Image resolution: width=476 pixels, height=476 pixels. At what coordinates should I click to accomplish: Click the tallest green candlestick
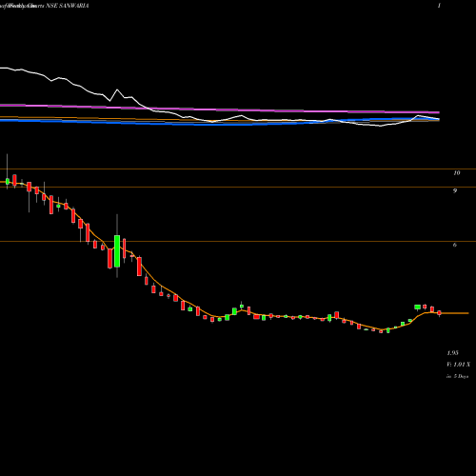point(117,251)
